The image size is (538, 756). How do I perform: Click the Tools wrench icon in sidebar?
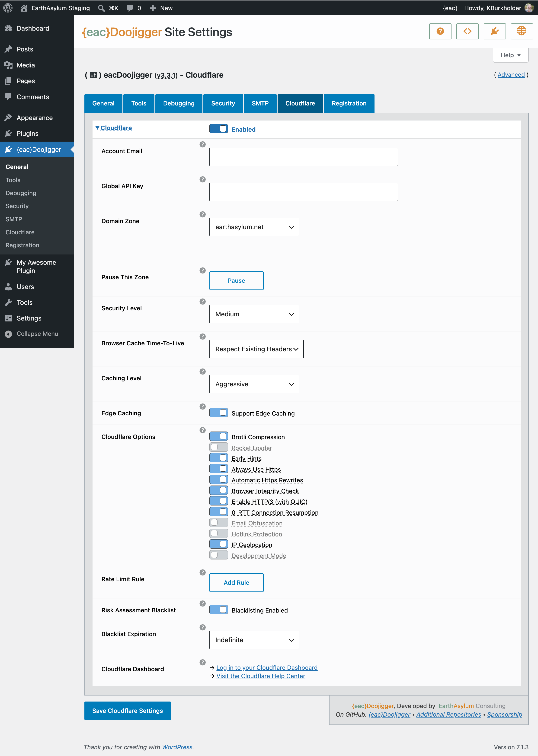point(9,302)
